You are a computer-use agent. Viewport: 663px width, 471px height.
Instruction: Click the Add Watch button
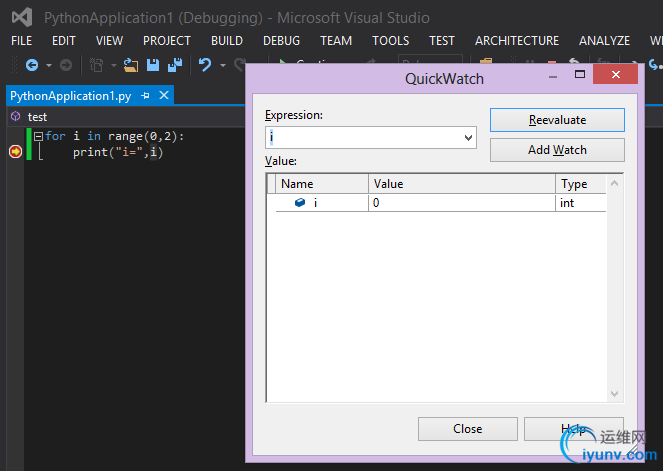coord(557,150)
